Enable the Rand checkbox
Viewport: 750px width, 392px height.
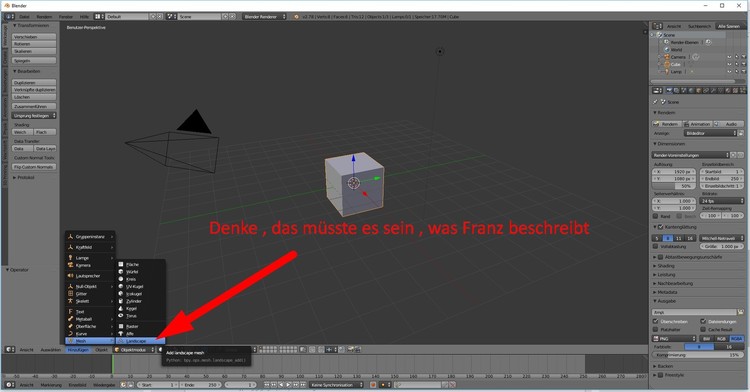pos(655,216)
